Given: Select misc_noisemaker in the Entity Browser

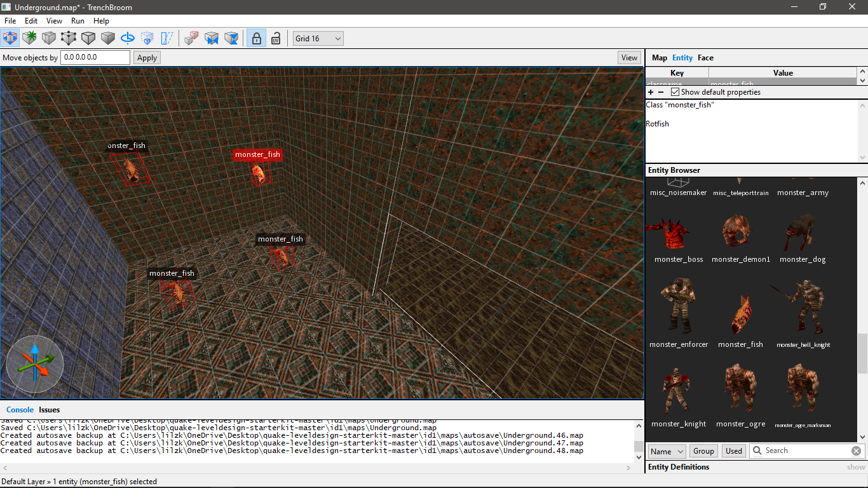Looking at the screenshot, I should [678, 187].
